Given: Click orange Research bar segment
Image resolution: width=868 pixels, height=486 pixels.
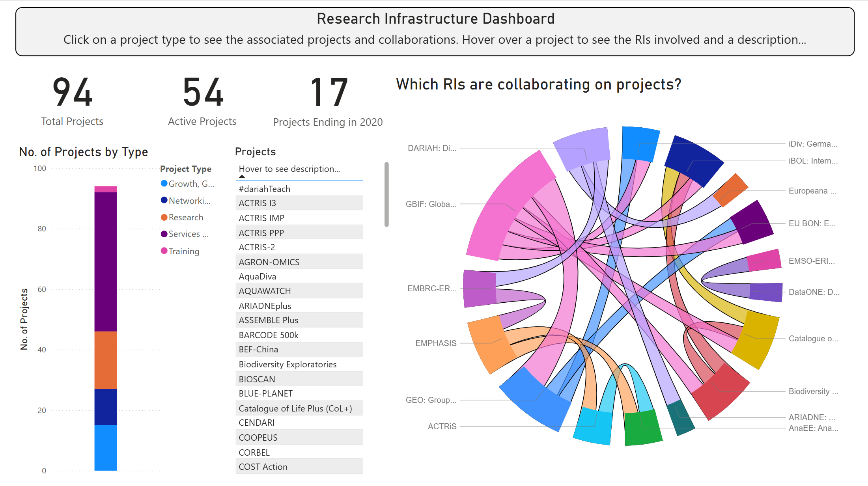Looking at the screenshot, I should point(106,360).
